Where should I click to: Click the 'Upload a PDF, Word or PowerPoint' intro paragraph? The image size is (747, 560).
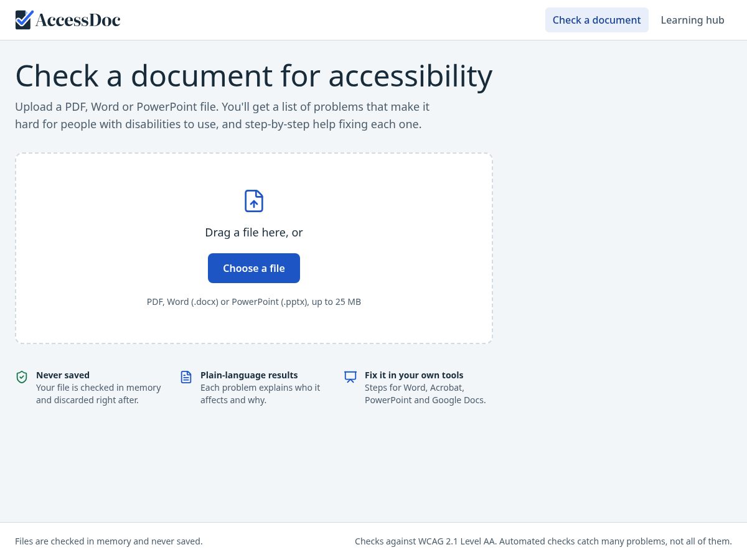click(x=222, y=115)
